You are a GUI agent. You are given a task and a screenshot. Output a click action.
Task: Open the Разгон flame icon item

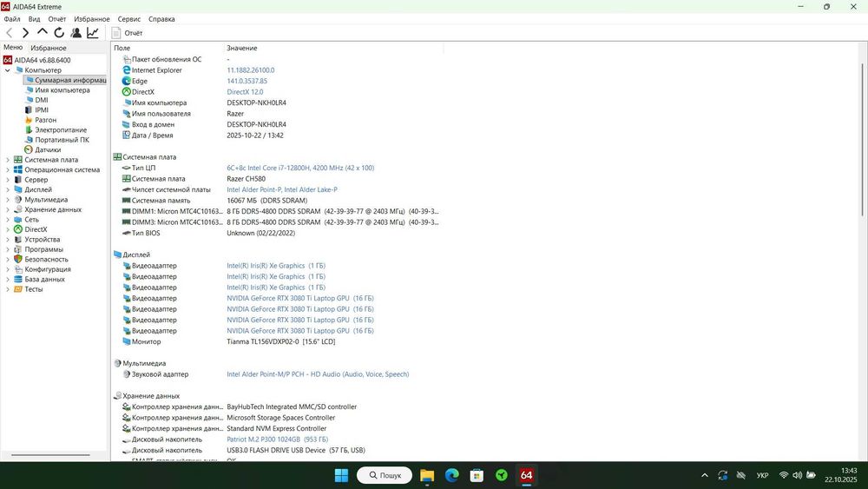point(29,120)
